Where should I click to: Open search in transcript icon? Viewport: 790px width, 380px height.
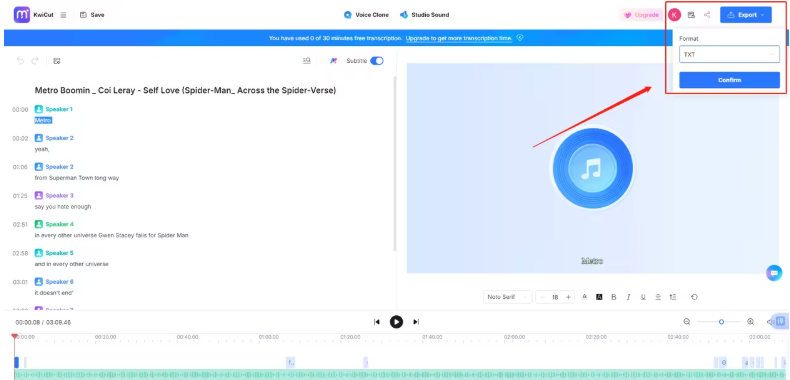[x=306, y=61]
